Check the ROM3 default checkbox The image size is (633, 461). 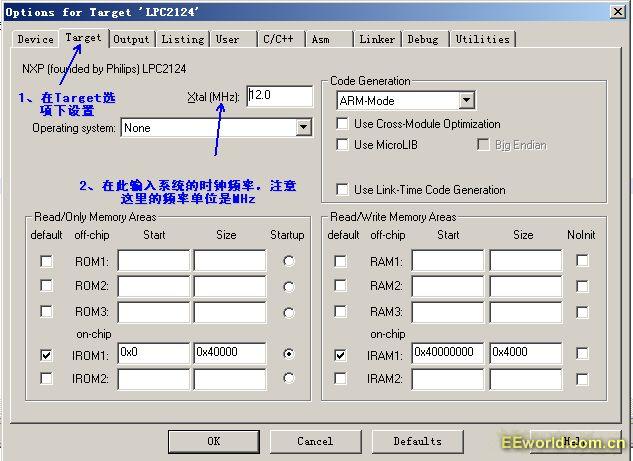(46, 312)
